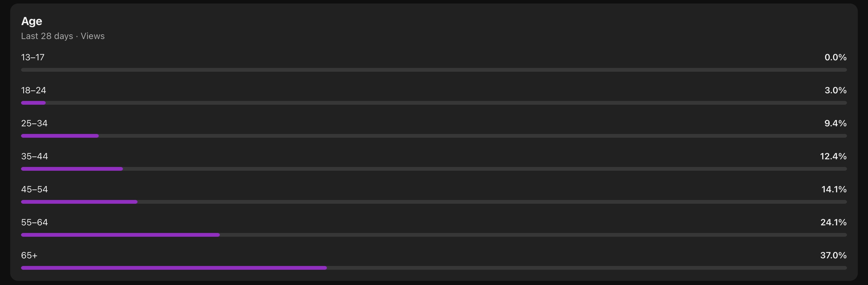Select the 18–24 age group label
This screenshot has height=285, width=868.
pyautogui.click(x=34, y=90)
